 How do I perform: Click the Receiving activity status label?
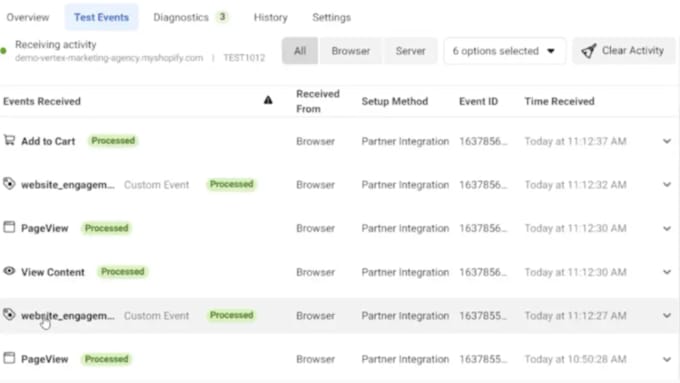[56, 45]
